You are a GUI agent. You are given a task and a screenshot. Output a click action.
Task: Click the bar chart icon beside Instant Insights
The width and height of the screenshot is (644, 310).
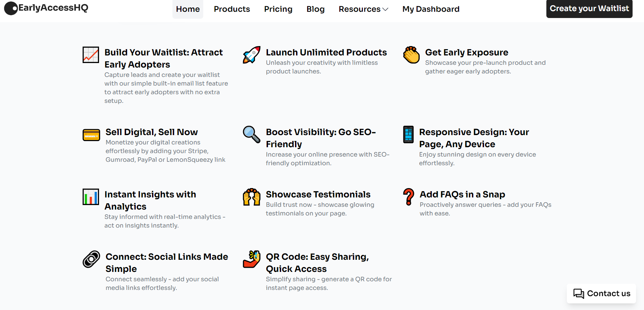pyautogui.click(x=91, y=197)
